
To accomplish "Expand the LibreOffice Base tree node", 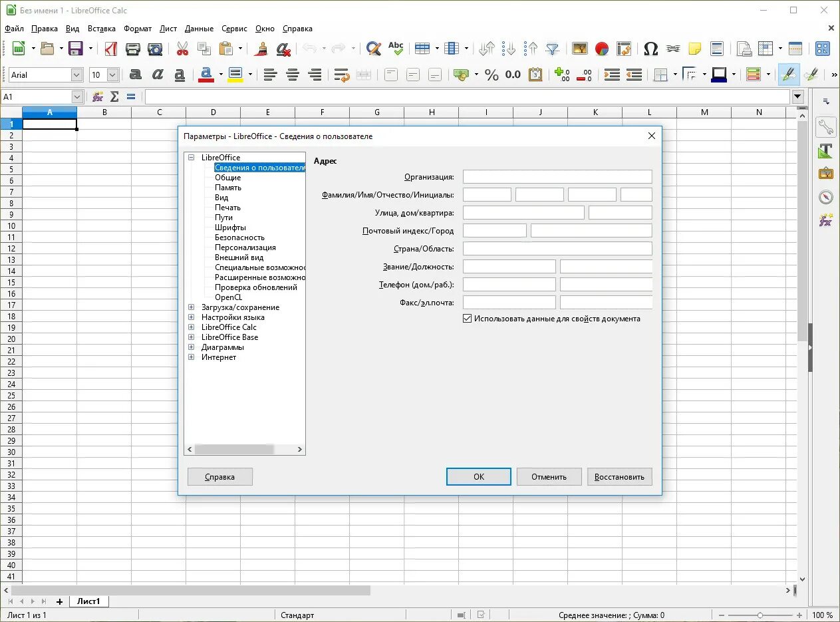I will pos(192,337).
